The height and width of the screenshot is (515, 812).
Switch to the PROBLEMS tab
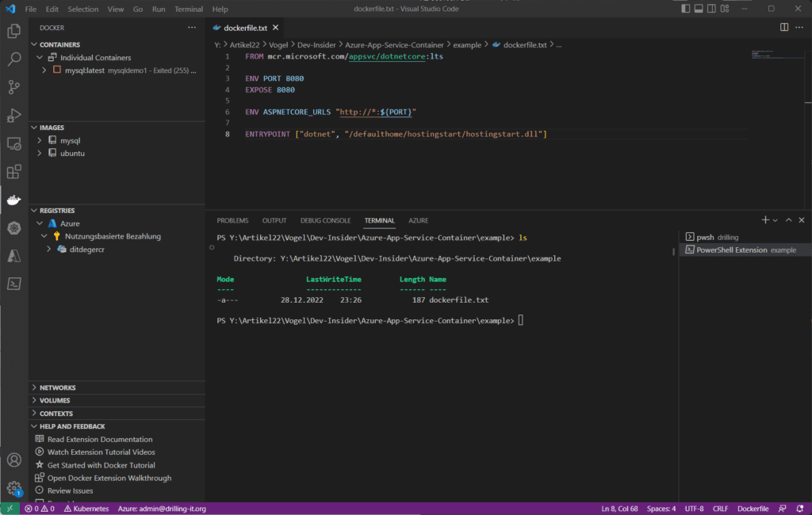click(x=232, y=220)
